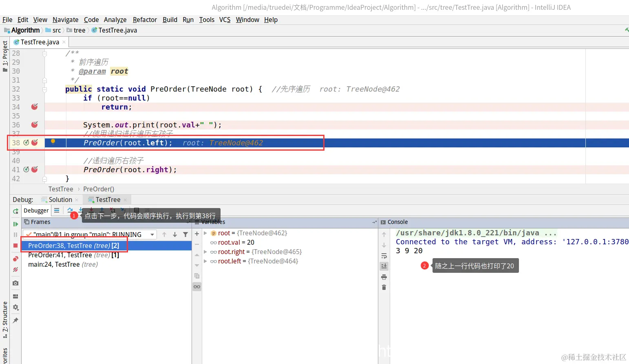This screenshot has height=364, width=629.
Task: Select the next frame arrow
Action: tap(175, 235)
